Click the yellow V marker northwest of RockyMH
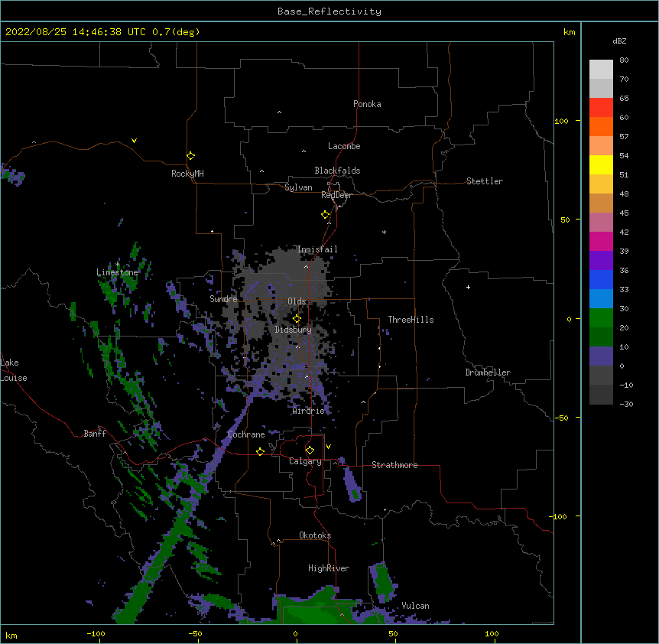The height and width of the screenshot is (644, 659). pyautogui.click(x=134, y=141)
